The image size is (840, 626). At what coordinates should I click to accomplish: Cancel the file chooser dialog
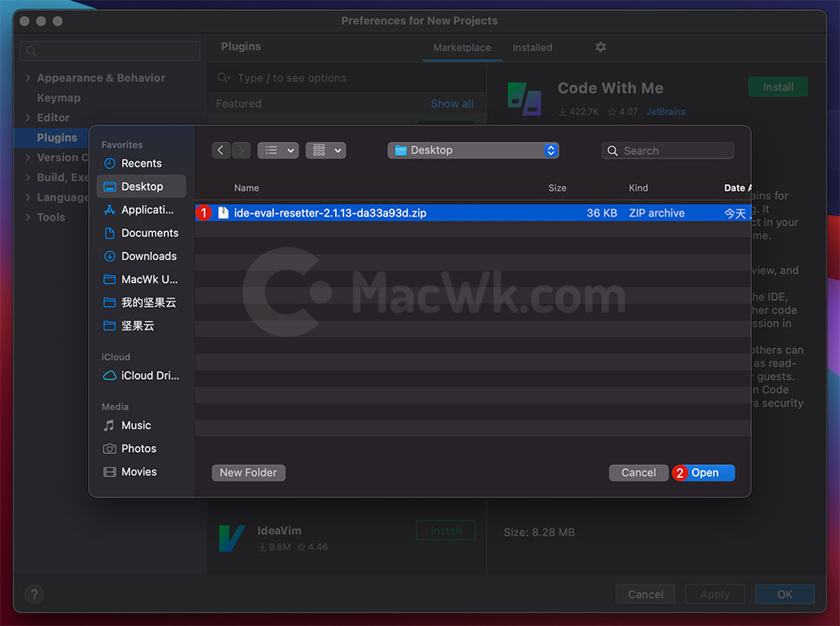click(638, 473)
